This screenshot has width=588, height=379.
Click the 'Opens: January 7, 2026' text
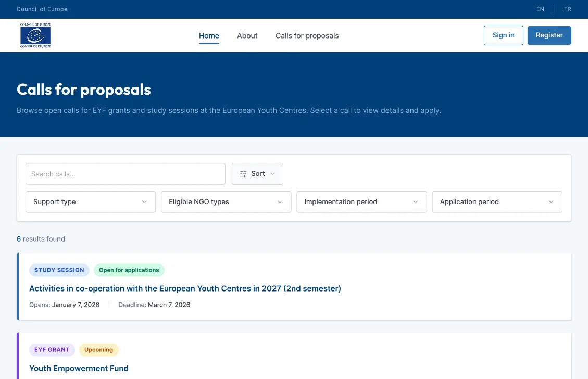point(64,305)
